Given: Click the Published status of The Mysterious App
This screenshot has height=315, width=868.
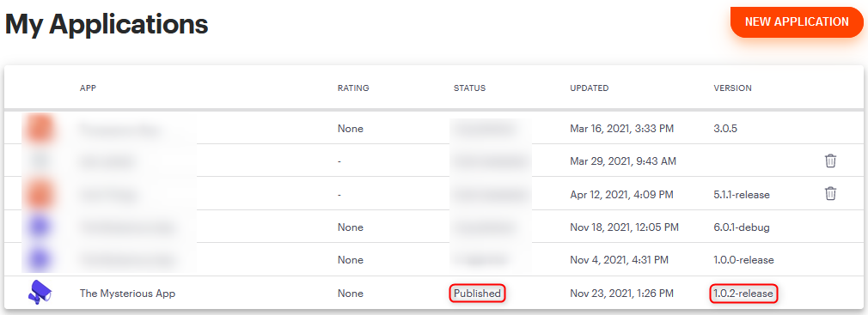Looking at the screenshot, I should click(477, 294).
